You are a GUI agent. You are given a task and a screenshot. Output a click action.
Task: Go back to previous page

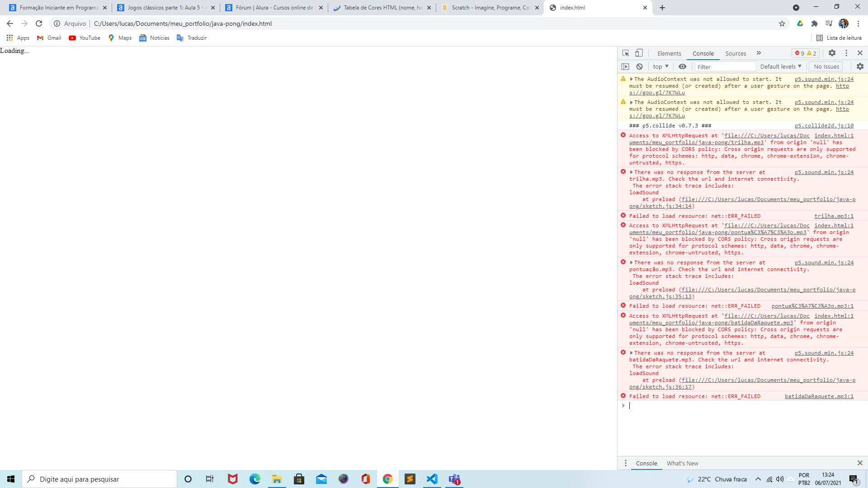click(10, 23)
